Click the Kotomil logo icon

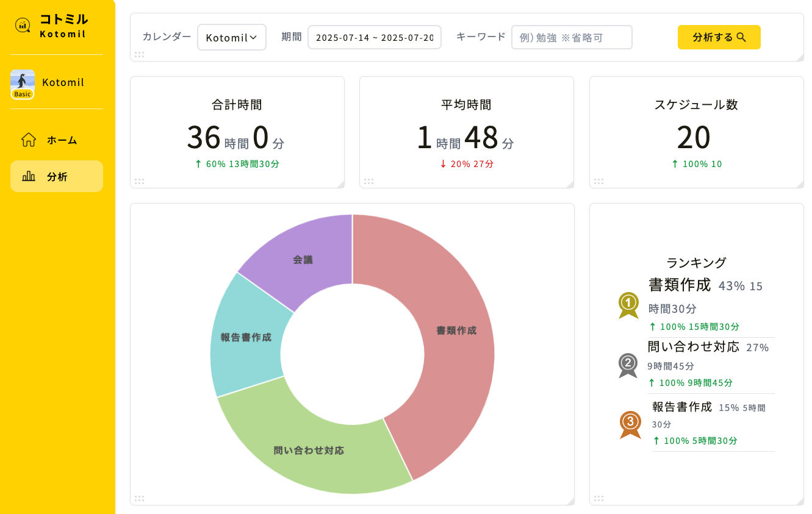click(x=23, y=25)
